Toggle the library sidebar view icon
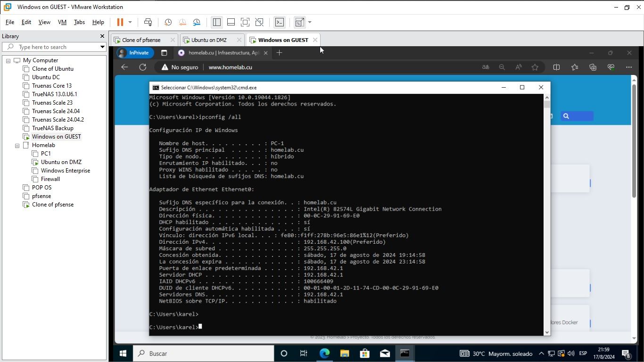Viewport: 644px width, 362px height. click(x=217, y=22)
